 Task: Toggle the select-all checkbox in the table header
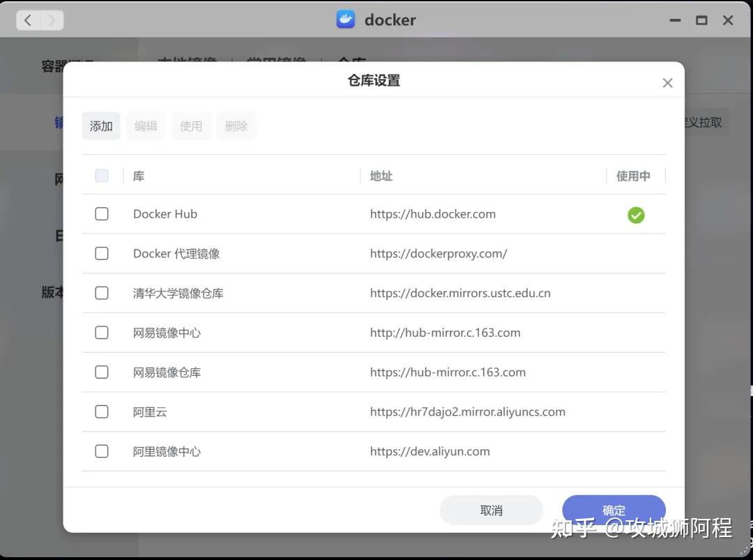click(x=102, y=176)
